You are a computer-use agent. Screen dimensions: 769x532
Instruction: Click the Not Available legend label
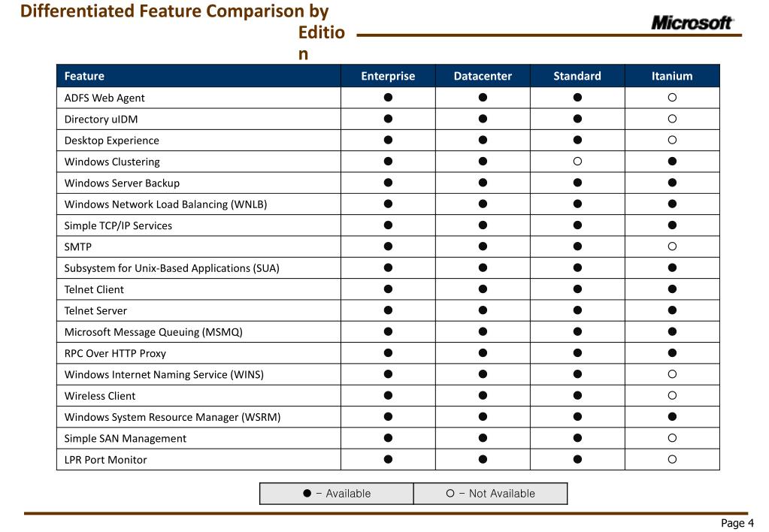click(x=501, y=493)
